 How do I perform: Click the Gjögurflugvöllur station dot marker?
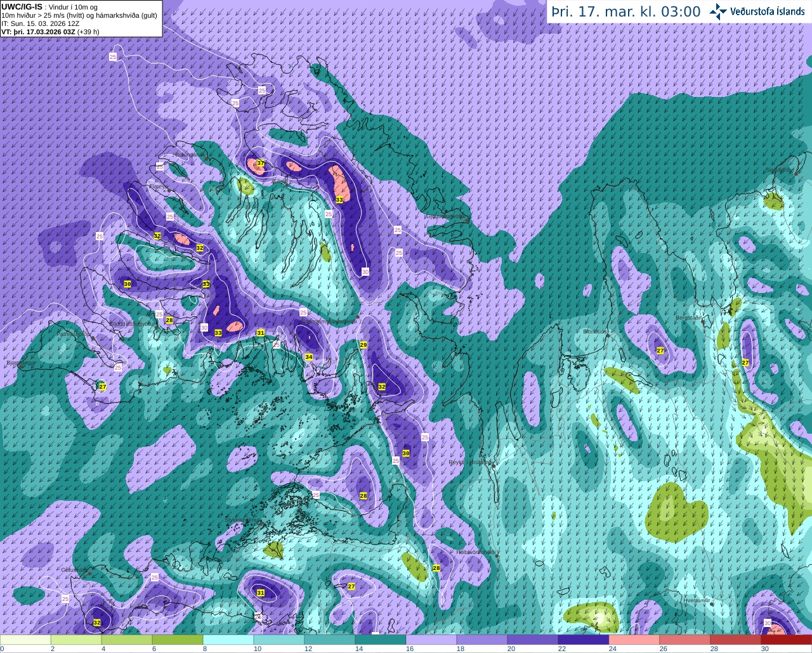pyautogui.click(x=467, y=221)
